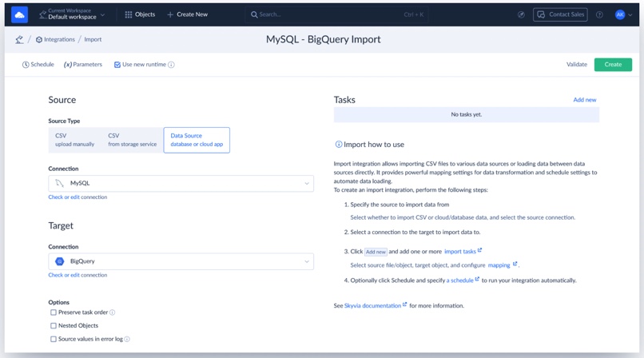Click the search magnifier icon

pos(254,14)
